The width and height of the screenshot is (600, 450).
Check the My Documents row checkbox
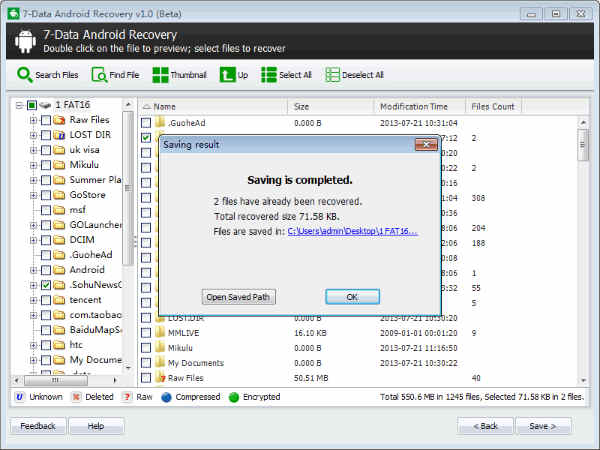[146, 363]
